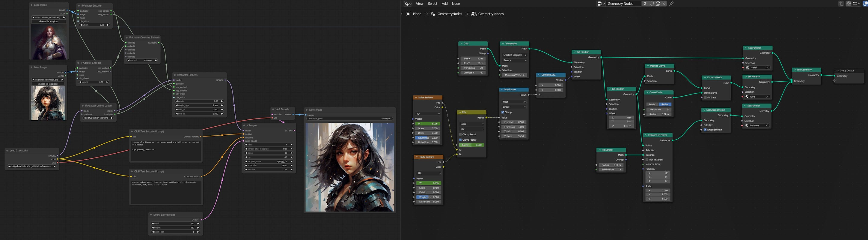Click the parent node tree arrow icon
Viewport: 868px width, 240px height.
coord(841,4)
